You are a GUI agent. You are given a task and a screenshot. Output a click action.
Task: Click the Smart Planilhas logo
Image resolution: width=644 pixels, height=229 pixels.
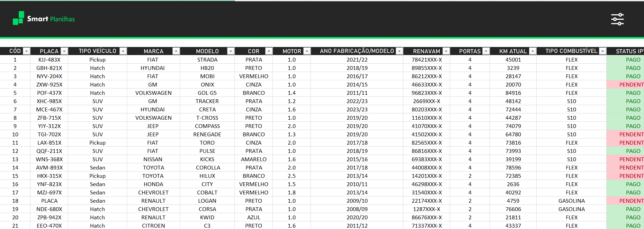point(44,19)
